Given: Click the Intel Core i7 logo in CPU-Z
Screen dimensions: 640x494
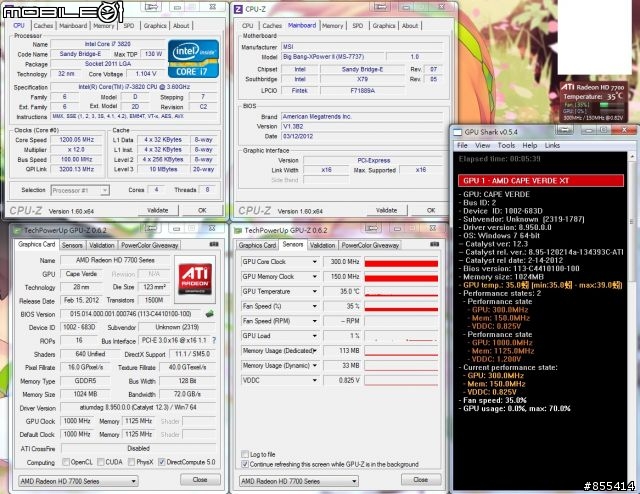Looking at the screenshot, I should coord(193,58).
